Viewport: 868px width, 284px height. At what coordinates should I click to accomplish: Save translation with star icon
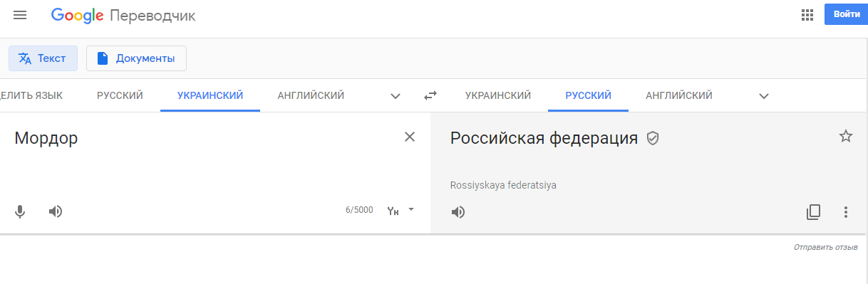coord(846,137)
